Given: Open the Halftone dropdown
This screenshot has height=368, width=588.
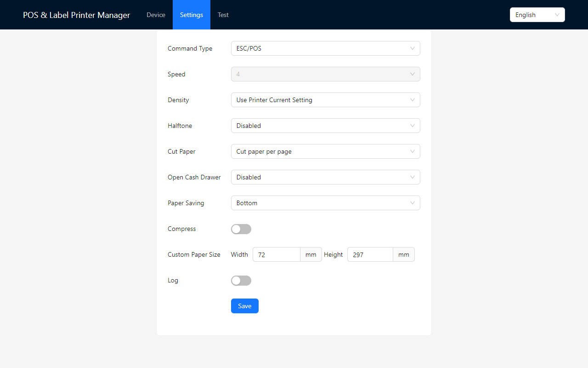Looking at the screenshot, I should pos(325,126).
